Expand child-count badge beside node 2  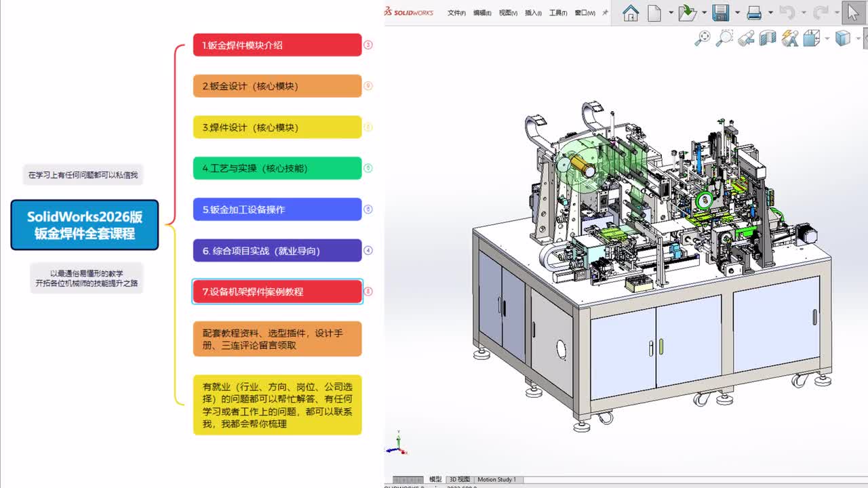368,86
